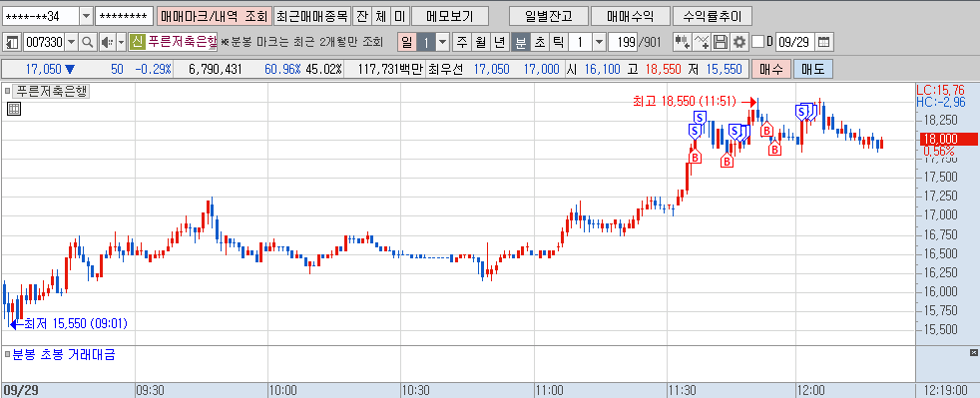Click the small square before 분봉 초봉 거래대금
Image resolution: width=980 pixels, height=398 pixels.
(x=8, y=355)
